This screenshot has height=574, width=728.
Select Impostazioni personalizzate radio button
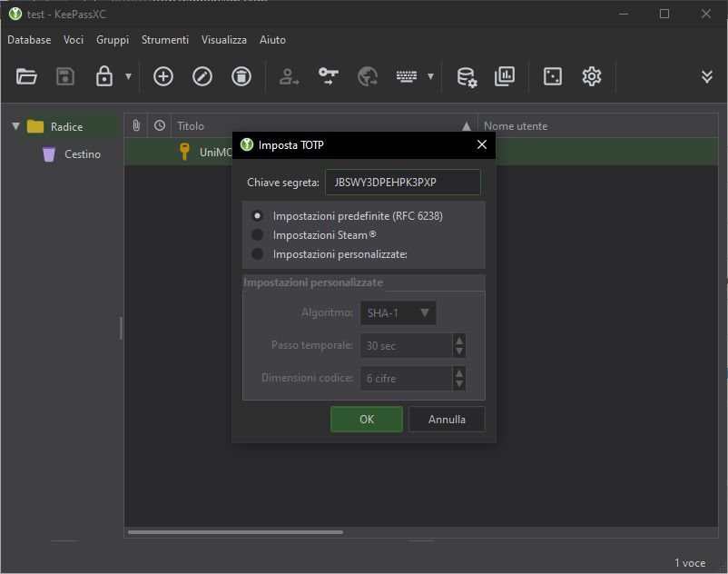point(258,254)
